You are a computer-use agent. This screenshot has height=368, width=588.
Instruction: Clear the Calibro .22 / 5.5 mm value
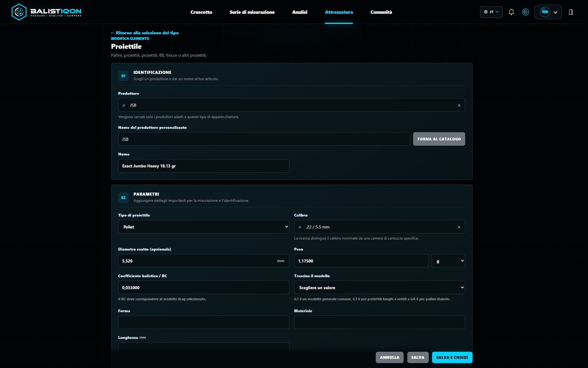coord(459,227)
